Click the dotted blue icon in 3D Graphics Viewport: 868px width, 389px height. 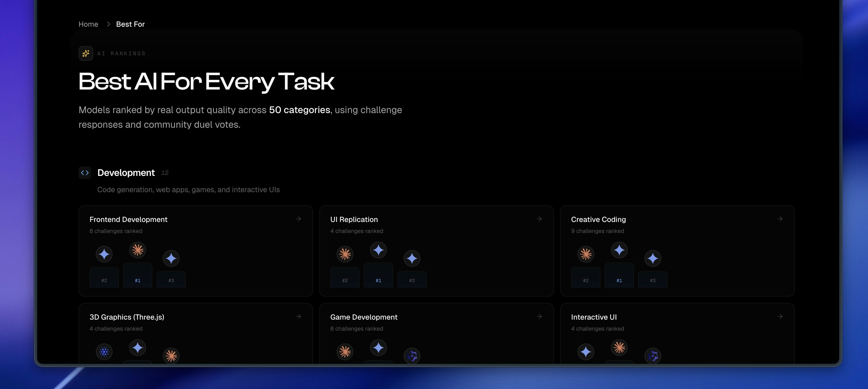[104, 352]
